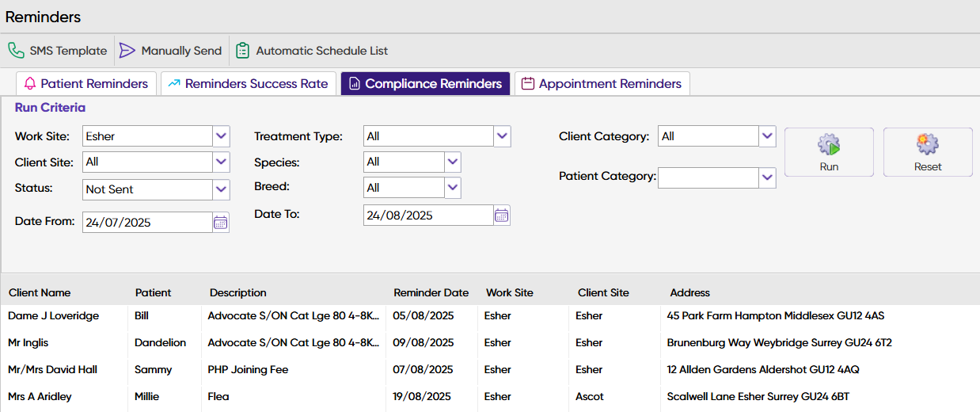Open the Patient Category dropdown
The height and width of the screenshot is (412, 980).
tap(767, 177)
